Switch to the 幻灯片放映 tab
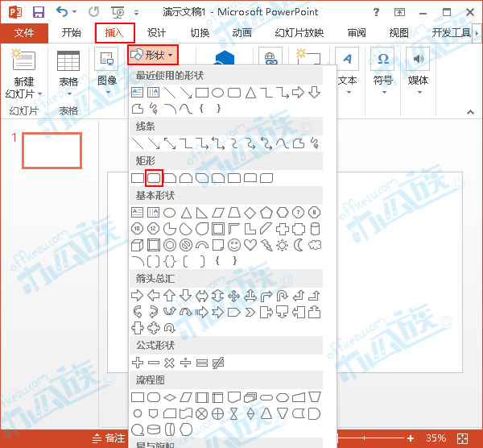 [299, 33]
